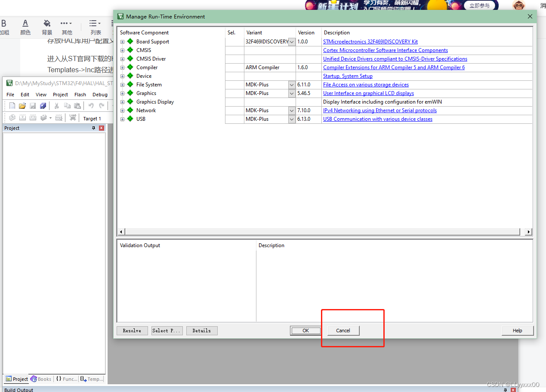Switch to the Temp... tab
This screenshot has height=392, width=546.
click(x=92, y=379)
